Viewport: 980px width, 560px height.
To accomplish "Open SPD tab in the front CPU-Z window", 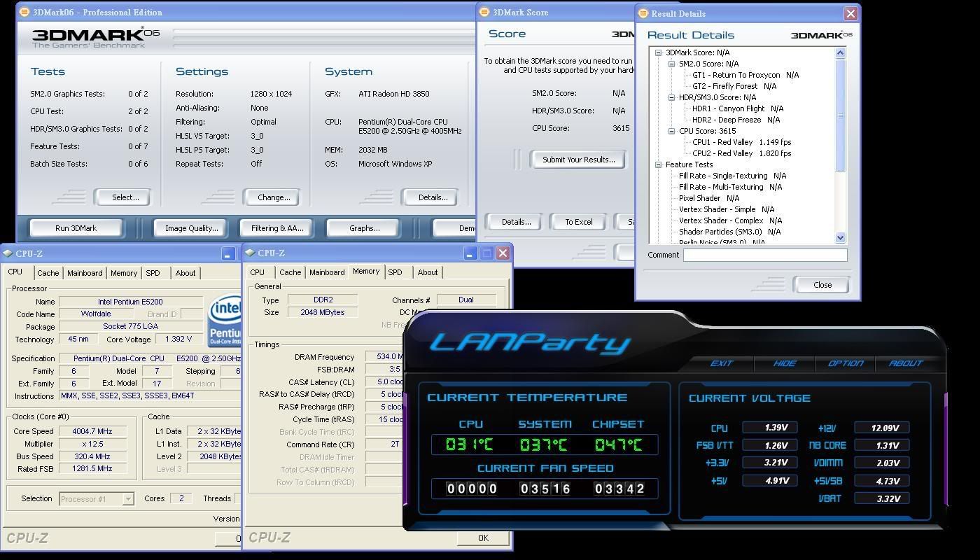I will coord(395,272).
